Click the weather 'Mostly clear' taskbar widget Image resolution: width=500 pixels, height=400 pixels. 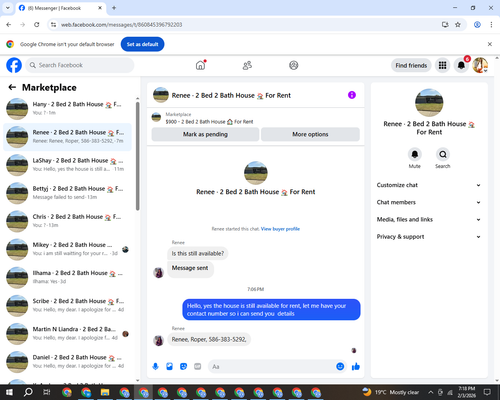391,392
